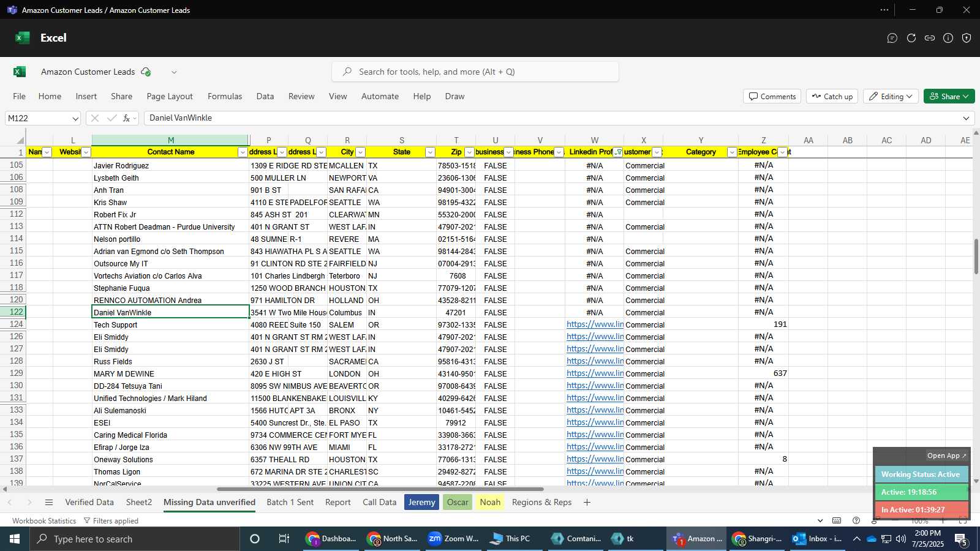Expand the formula bar chevron
The width and height of the screenshot is (980, 551).
click(x=966, y=118)
